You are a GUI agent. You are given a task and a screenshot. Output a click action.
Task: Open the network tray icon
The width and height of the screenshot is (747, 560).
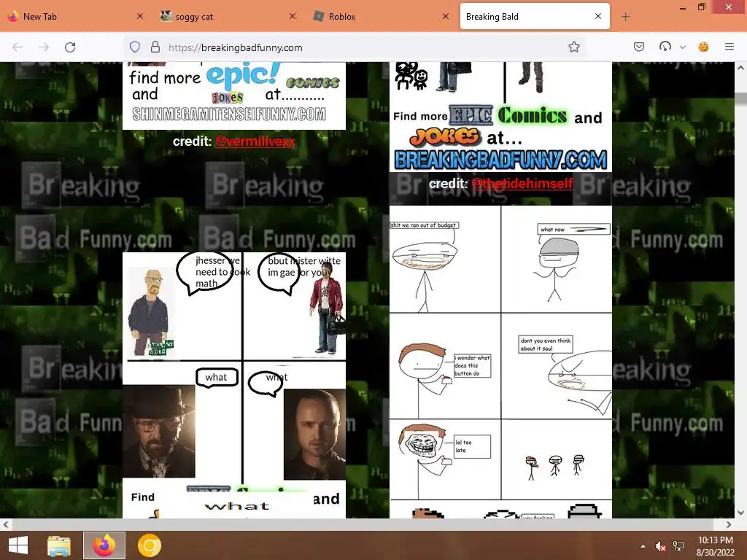678,546
